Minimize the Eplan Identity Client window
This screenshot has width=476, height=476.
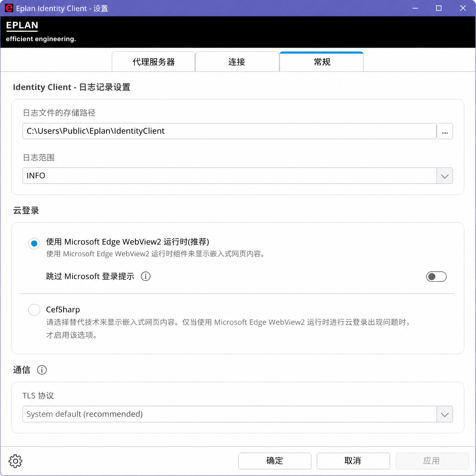point(415,8)
